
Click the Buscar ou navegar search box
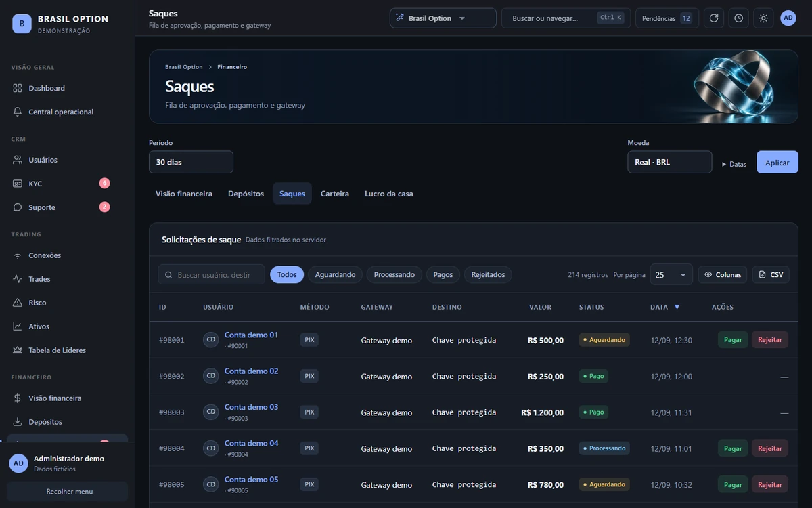pyautogui.click(x=566, y=18)
